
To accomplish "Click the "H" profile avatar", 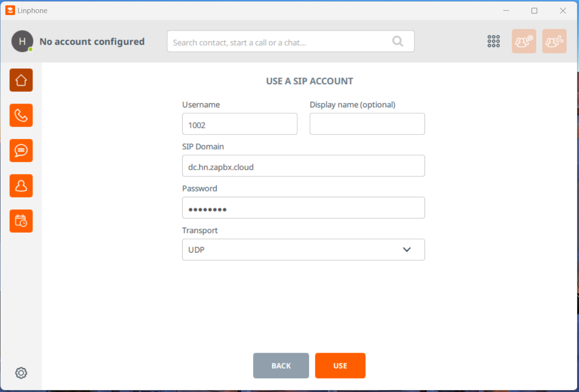I will (22, 41).
